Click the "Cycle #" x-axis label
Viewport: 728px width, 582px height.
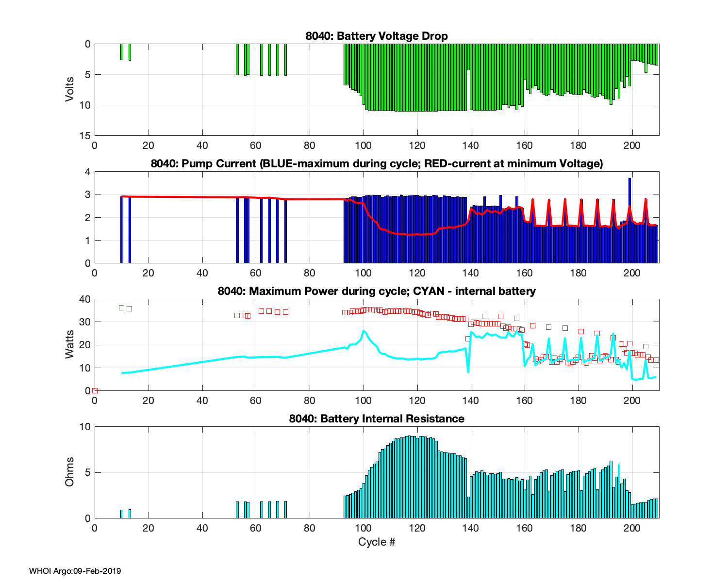click(x=377, y=542)
